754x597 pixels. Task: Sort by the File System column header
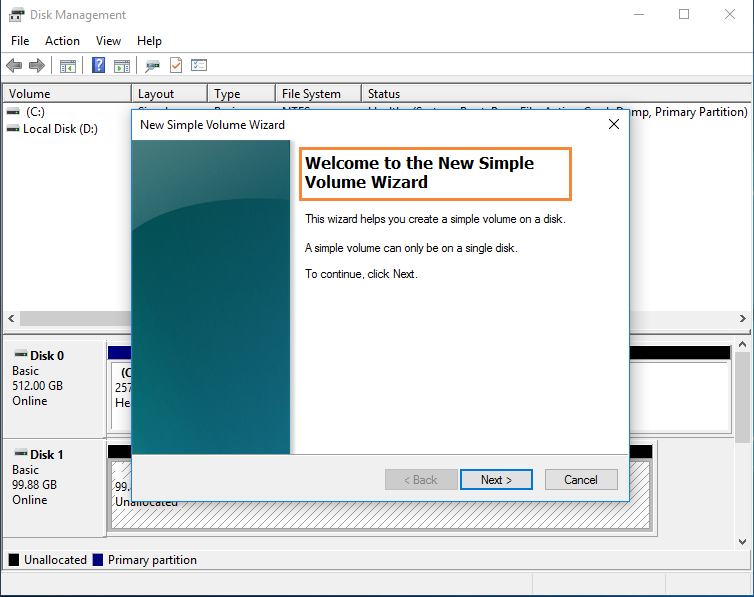tap(319, 93)
